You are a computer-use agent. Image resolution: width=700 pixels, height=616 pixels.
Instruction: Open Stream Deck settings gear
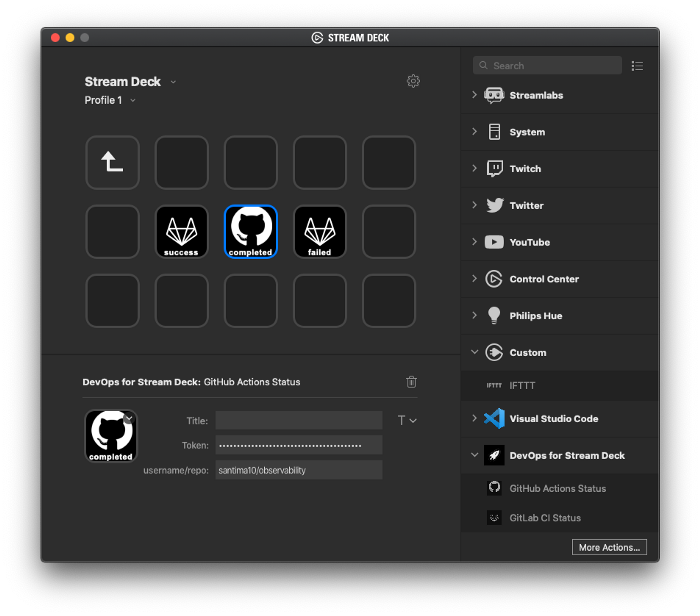pyautogui.click(x=413, y=81)
